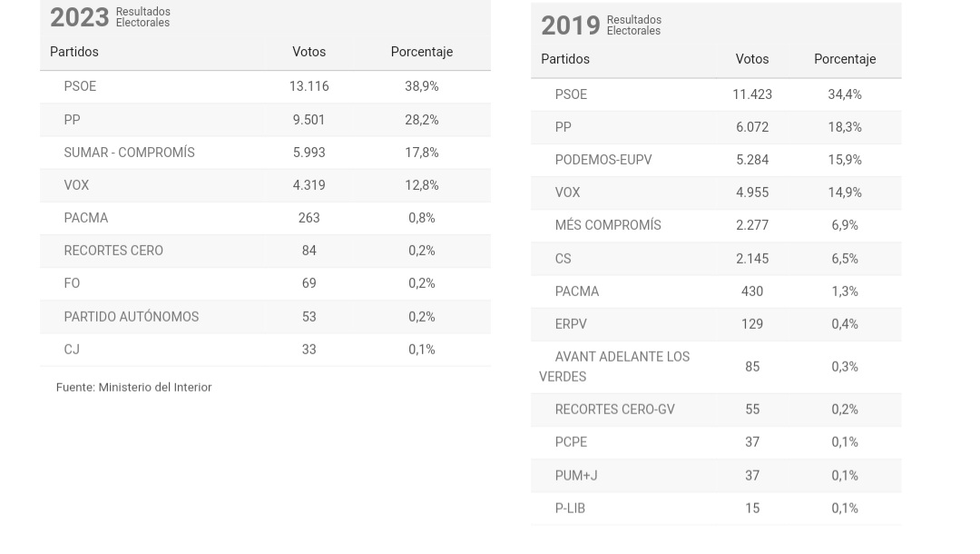The height and width of the screenshot is (554, 980).
Task: Select the CS row in 2019 results
Action: coord(563,259)
